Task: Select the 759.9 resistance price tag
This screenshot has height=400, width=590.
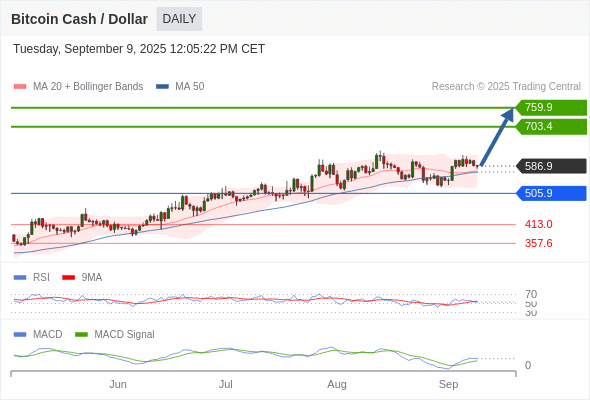Action: point(551,108)
